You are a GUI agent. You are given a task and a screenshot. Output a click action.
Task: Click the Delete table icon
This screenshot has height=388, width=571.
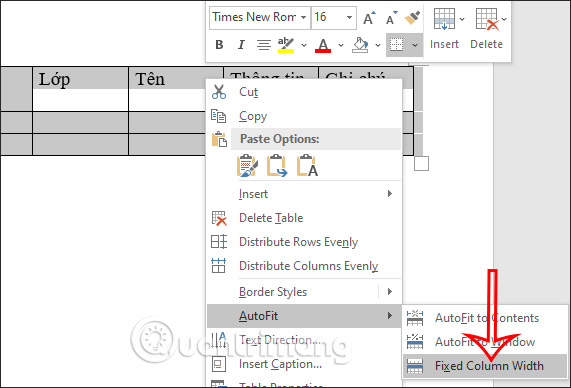tap(487, 19)
